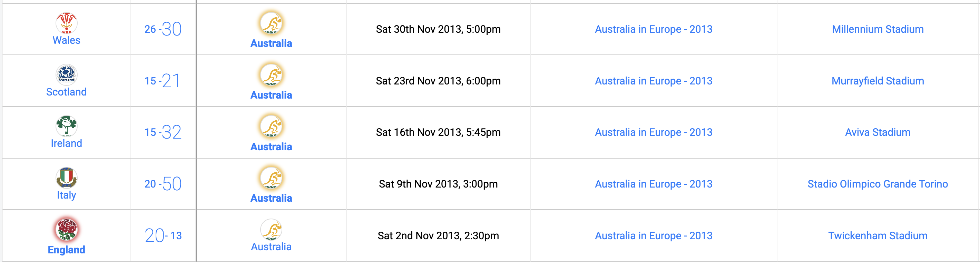Click the Italy shield crest icon
Image resolution: width=980 pixels, height=262 pixels.
(66, 178)
